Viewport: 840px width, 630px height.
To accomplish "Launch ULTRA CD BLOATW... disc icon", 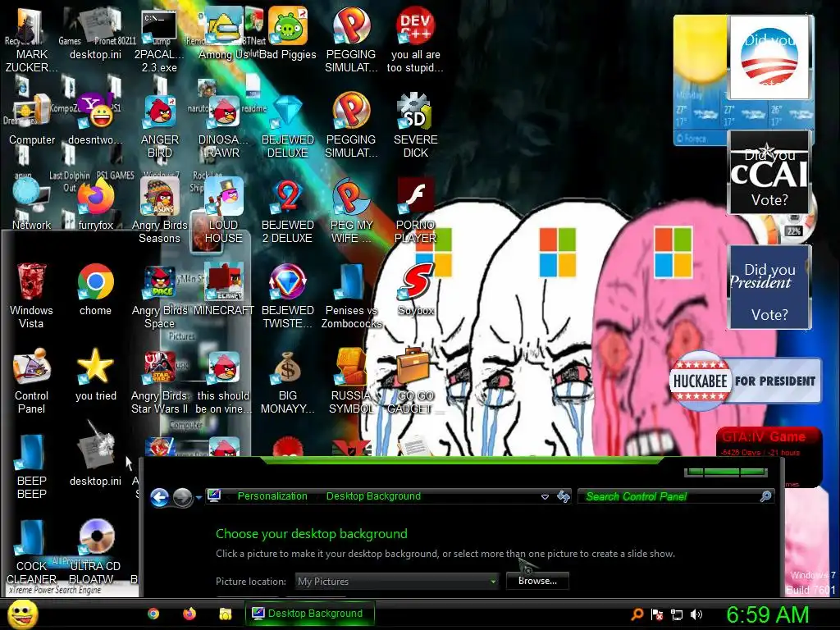I will pos(95,552).
